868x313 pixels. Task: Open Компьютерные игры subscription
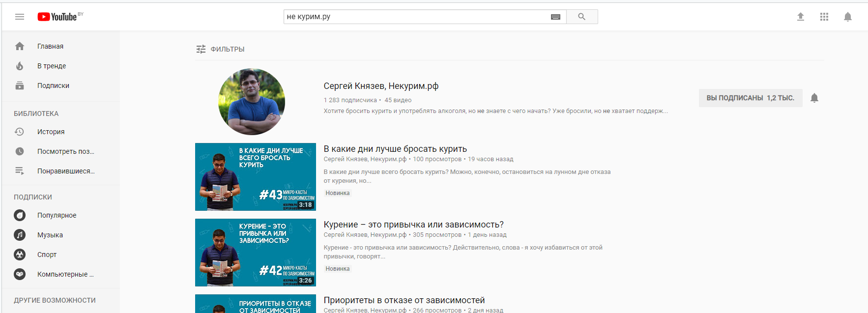coord(60,274)
